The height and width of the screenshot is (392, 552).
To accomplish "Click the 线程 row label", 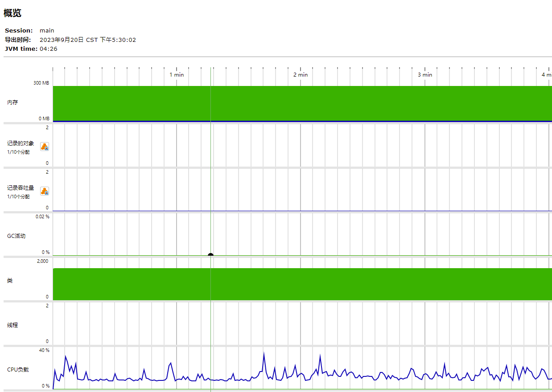I will 12,325.
